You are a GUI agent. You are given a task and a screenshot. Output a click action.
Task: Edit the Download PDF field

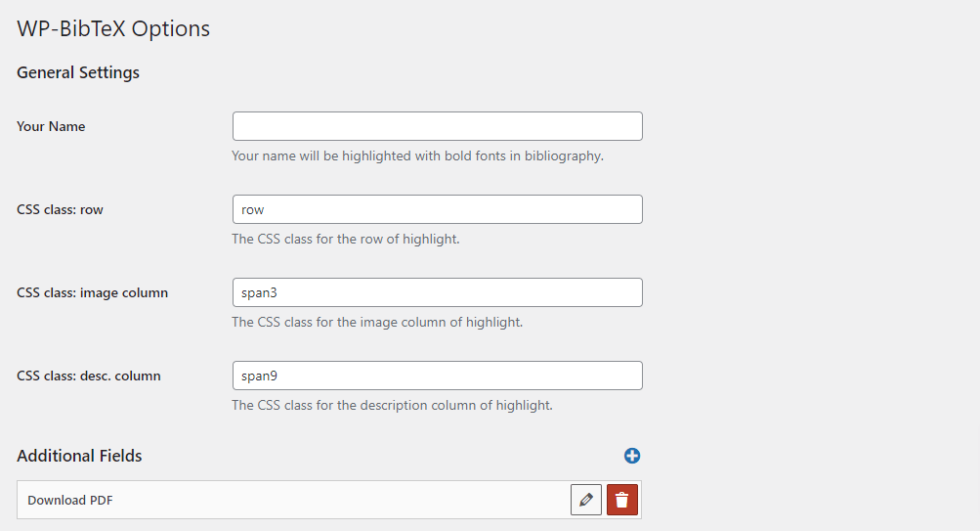[586, 500]
